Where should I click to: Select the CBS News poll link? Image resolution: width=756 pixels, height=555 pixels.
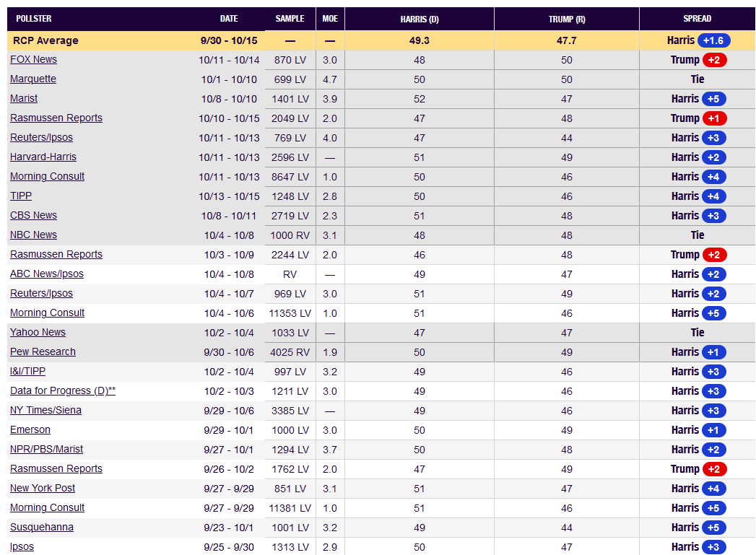pyautogui.click(x=33, y=216)
